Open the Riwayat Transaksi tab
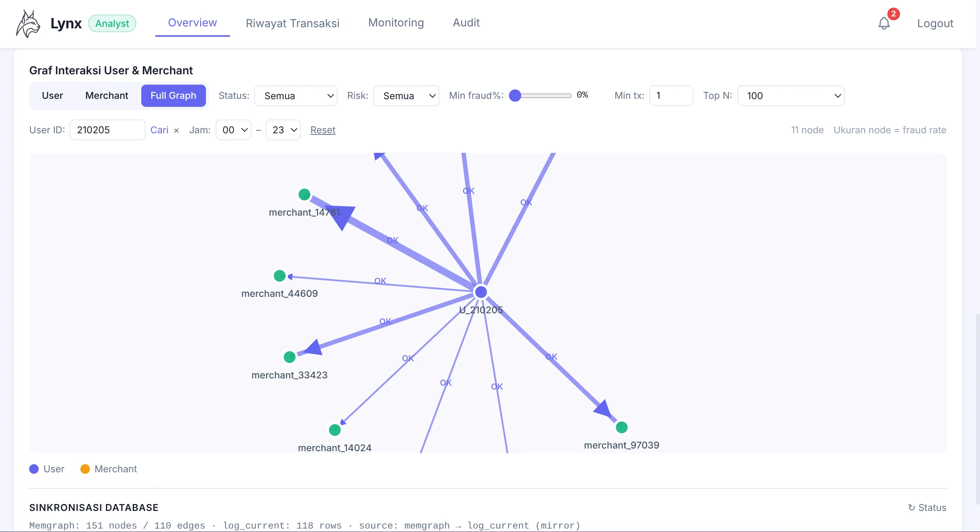Image resolution: width=980 pixels, height=532 pixels. pyautogui.click(x=292, y=23)
